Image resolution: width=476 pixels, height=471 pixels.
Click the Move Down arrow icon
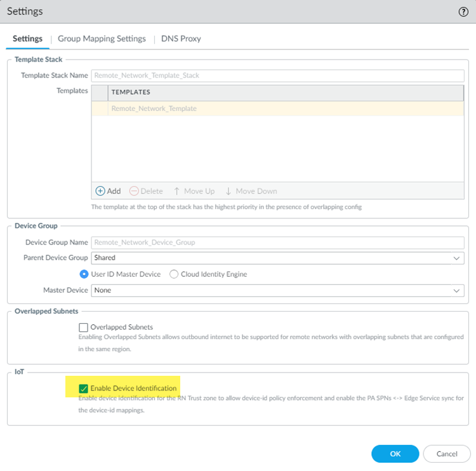coord(229,190)
